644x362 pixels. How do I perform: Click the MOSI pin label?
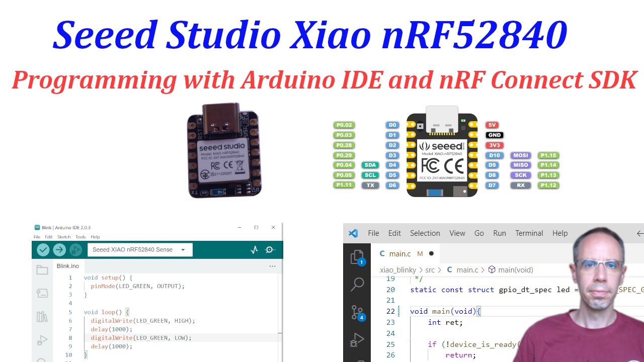pos(521,155)
